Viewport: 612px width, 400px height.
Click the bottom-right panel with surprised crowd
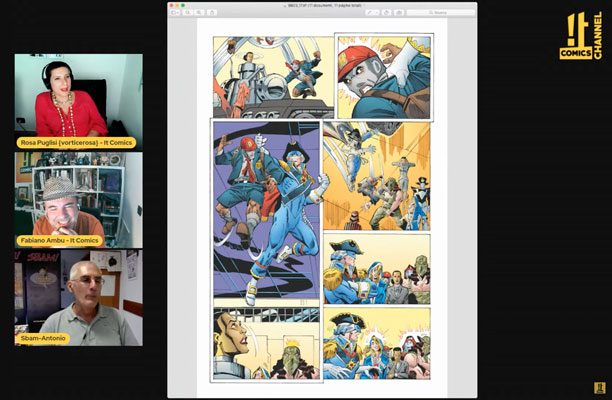click(x=377, y=343)
